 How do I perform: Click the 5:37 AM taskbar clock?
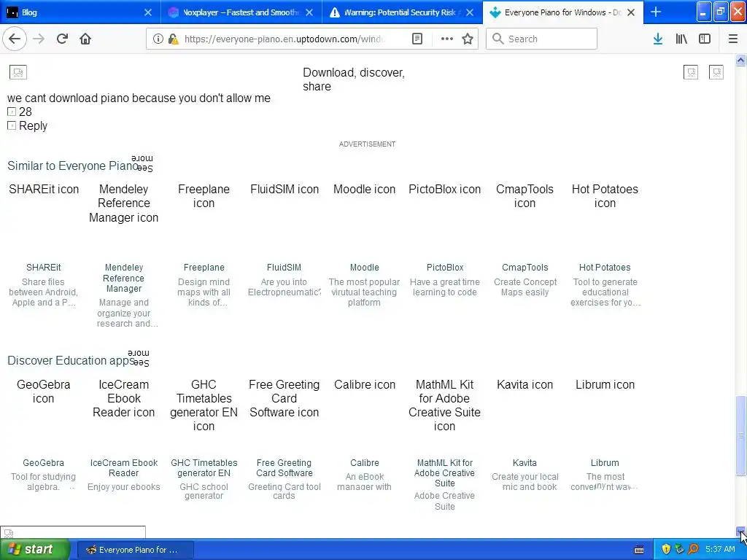point(720,550)
